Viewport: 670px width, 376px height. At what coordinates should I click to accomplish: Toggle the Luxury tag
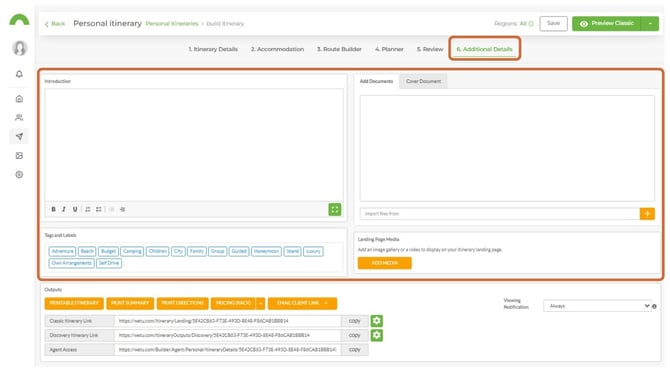[x=313, y=251]
